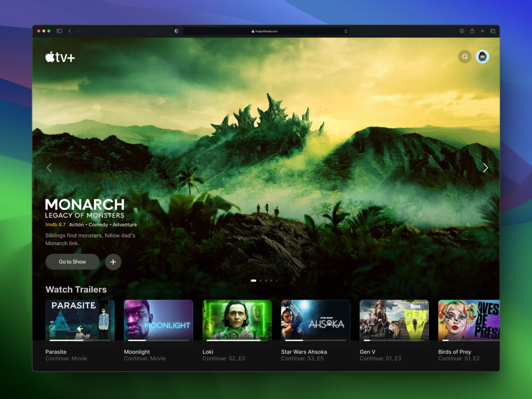Select the first carousel page dot
This screenshot has height=399, width=532.
tap(253, 280)
